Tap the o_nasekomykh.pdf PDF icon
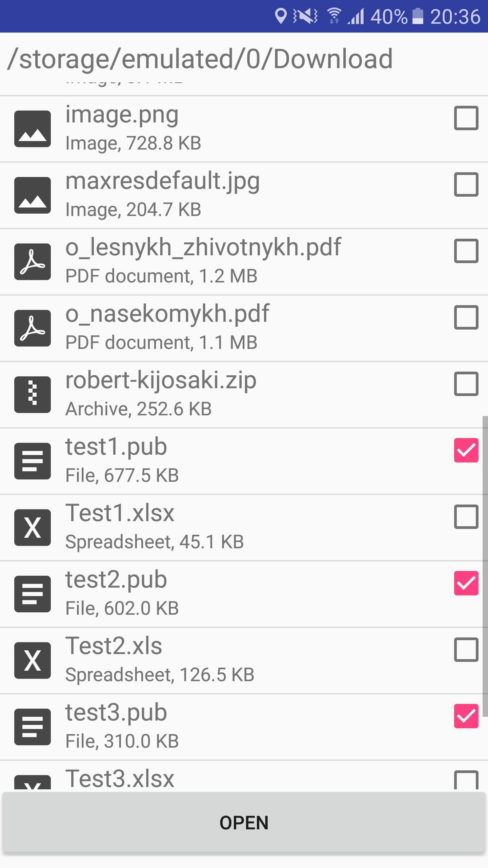 33,328
